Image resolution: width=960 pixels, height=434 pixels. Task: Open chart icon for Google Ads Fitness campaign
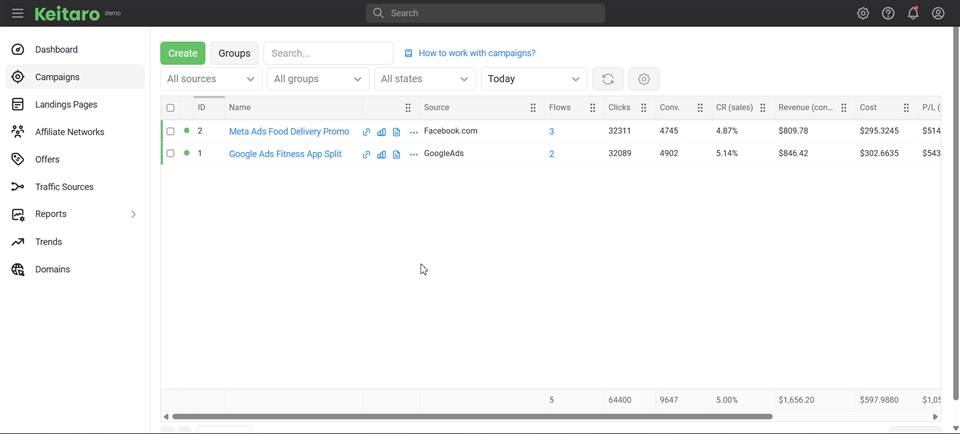[381, 154]
